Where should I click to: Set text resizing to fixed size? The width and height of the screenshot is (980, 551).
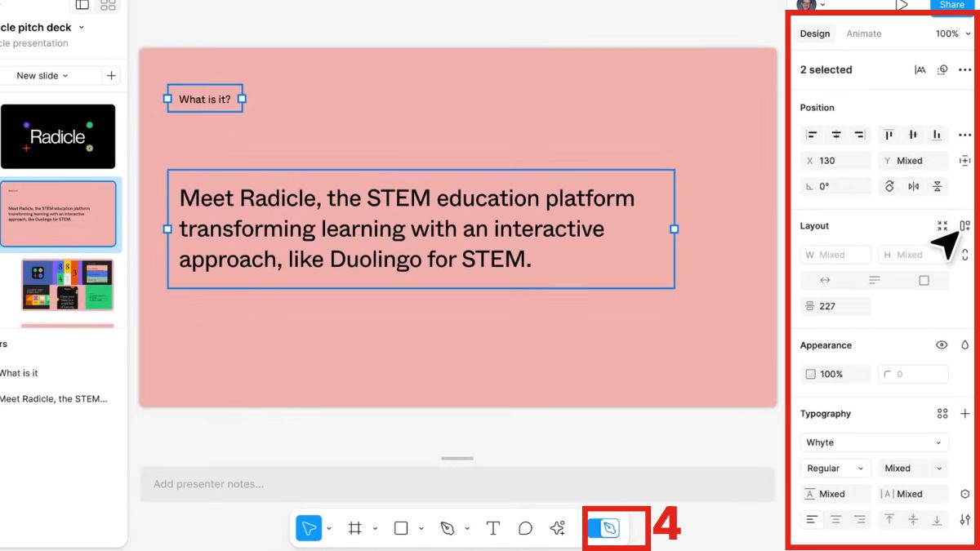(924, 280)
